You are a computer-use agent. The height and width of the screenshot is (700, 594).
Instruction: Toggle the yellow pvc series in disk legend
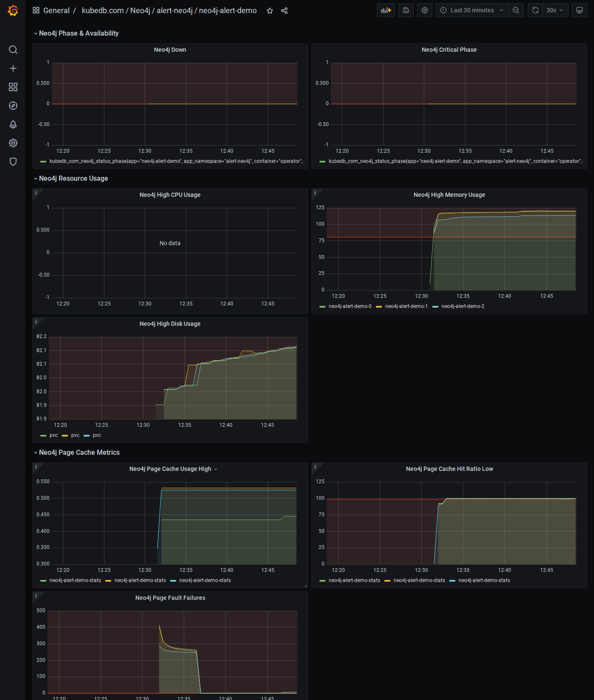pyautogui.click(x=75, y=435)
